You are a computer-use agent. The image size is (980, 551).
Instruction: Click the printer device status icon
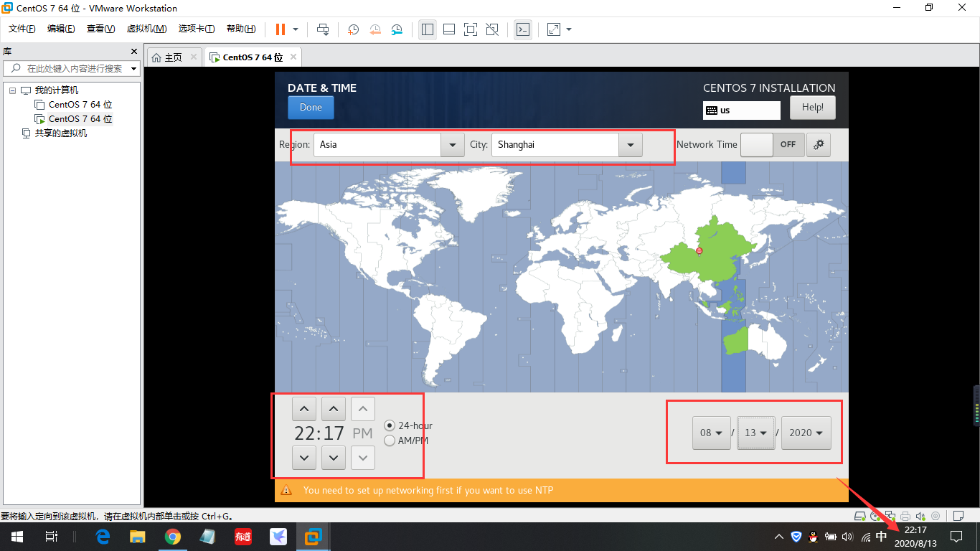coord(905,516)
